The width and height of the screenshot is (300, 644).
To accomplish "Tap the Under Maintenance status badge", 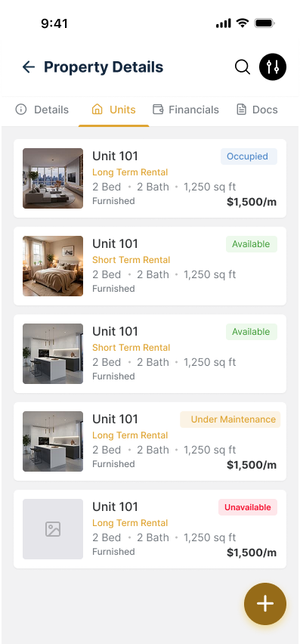I will [x=230, y=420].
